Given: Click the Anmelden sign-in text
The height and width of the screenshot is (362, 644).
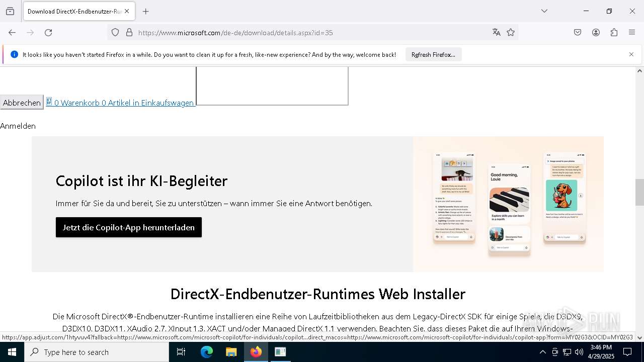Looking at the screenshot, I should tap(18, 126).
